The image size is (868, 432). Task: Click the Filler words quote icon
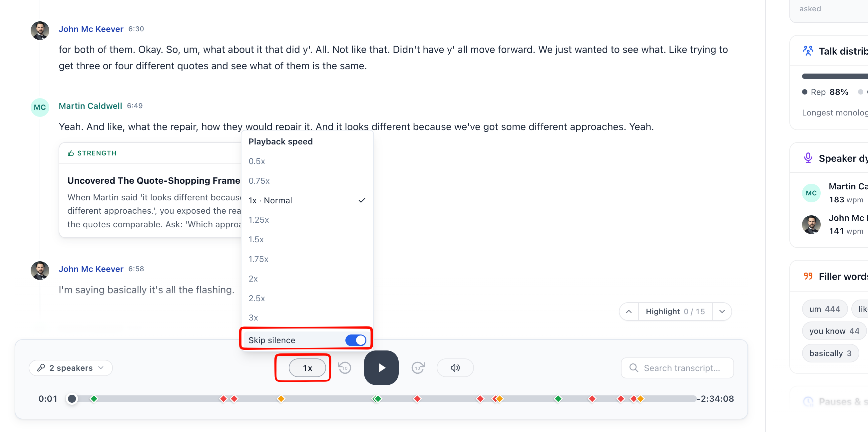(808, 277)
